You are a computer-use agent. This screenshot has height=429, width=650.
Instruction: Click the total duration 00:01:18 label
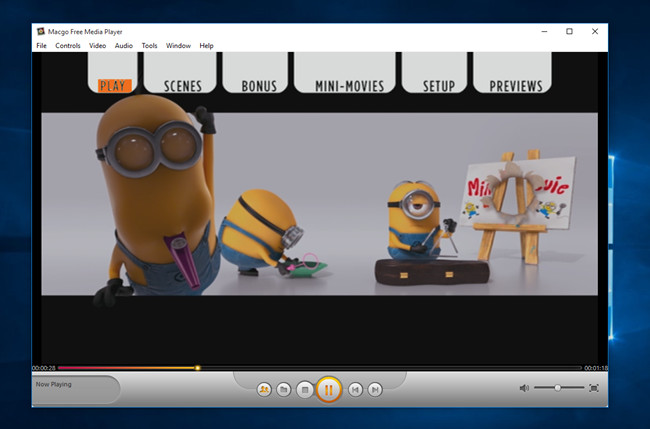click(x=596, y=368)
